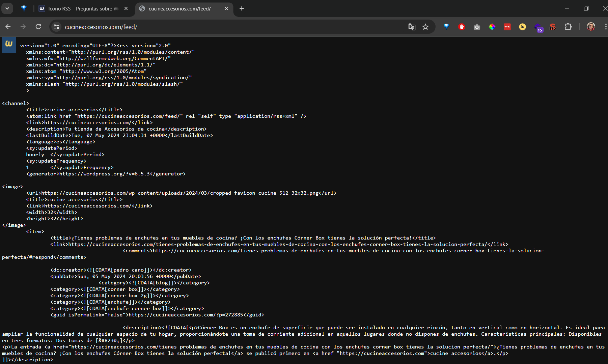This screenshot has height=364, width=608.
Task: Switch to the Icono RSS – Preguntas tab
Action: (x=83, y=8)
